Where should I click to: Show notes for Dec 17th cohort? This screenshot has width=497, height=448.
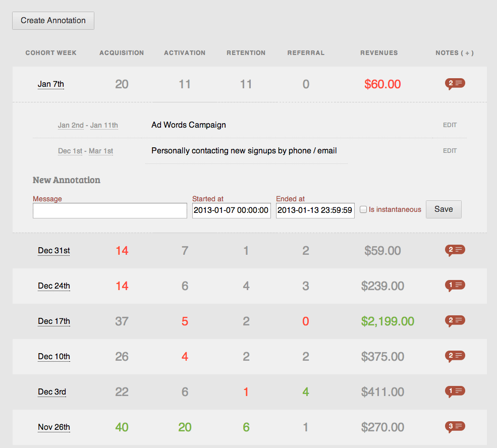(x=455, y=321)
